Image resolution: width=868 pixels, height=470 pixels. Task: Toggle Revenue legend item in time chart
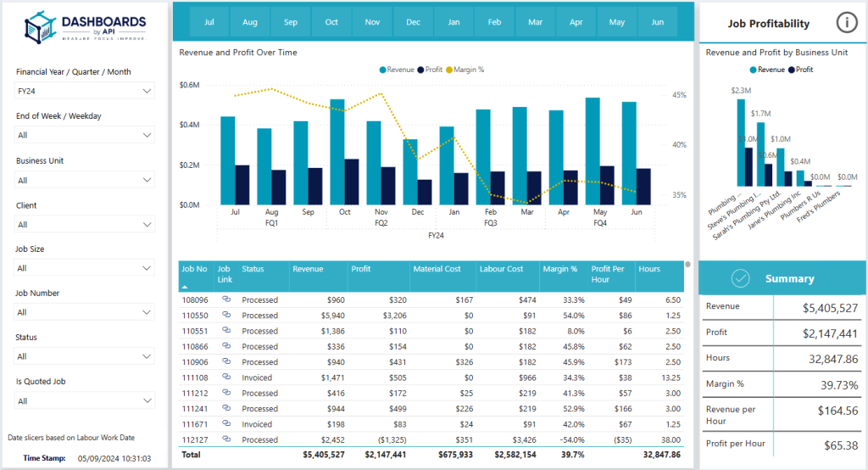[x=397, y=70]
